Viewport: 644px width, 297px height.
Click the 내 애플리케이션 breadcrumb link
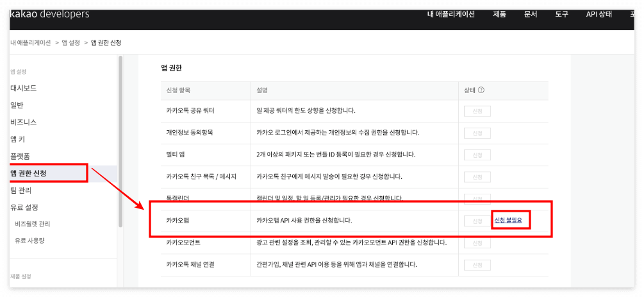pyautogui.click(x=30, y=43)
